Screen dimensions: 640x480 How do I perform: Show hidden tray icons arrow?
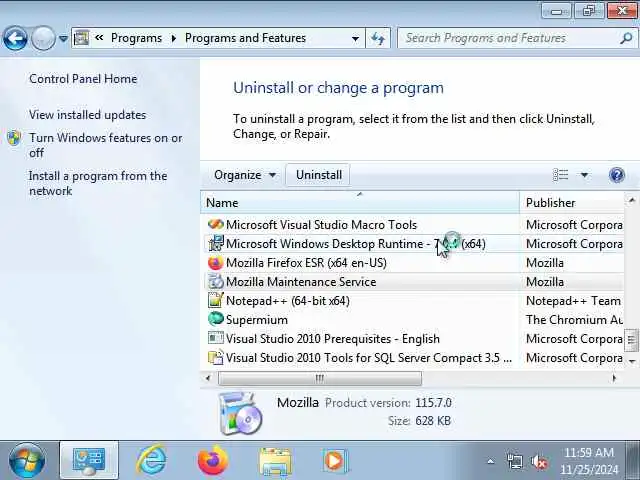pyautogui.click(x=491, y=462)
